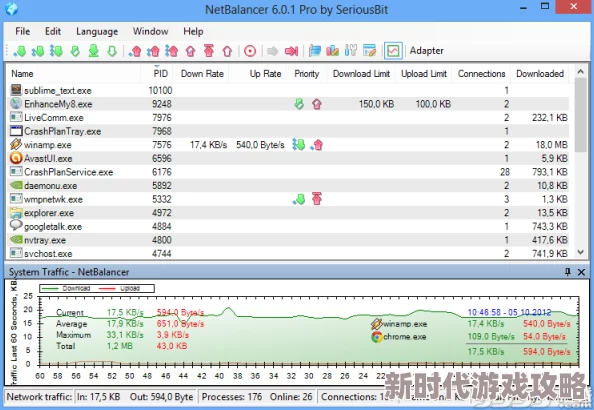This screenshot has width=594, height=410.
Task: Choose Ignore download priority outline arrow
Action: [x=112, y=51]
